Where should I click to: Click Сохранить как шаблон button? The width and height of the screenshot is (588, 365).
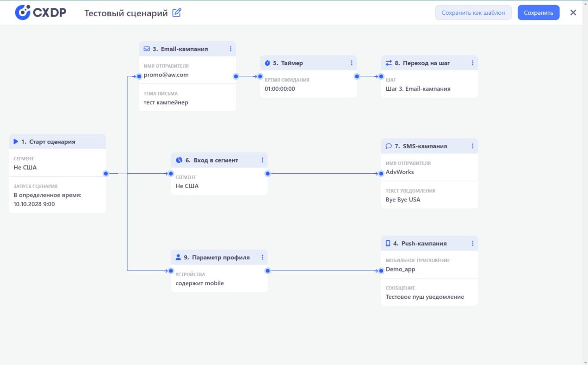473,13
